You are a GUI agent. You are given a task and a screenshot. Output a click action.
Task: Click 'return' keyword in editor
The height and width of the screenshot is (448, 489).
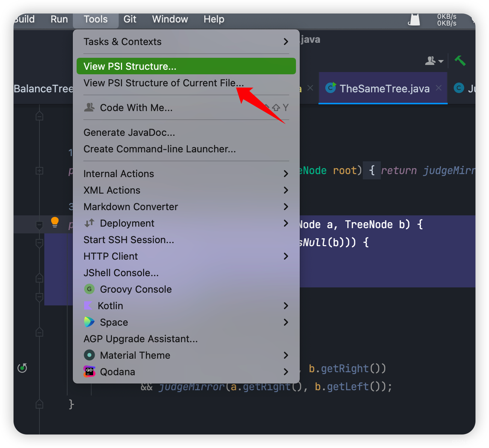pyautogui.click(x=399, y=171)
